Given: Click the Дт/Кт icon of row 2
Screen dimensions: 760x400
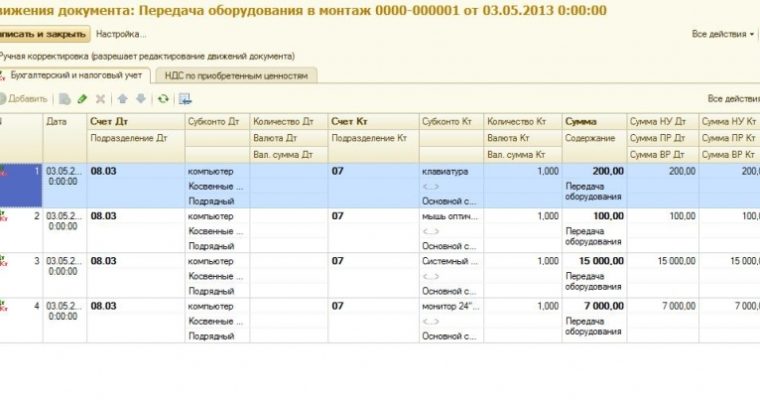Looking at the screenshot, I should tap(3, 216).
